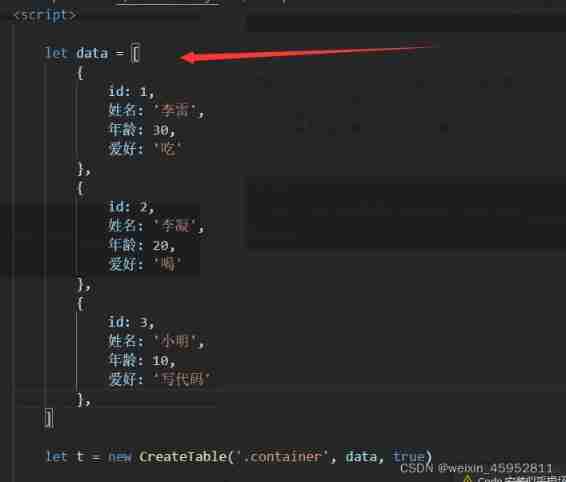The height and width of the screenshot is (482, 566).
Task: Place cursor at closing square bracket
Action: click(x=49, y=418)
